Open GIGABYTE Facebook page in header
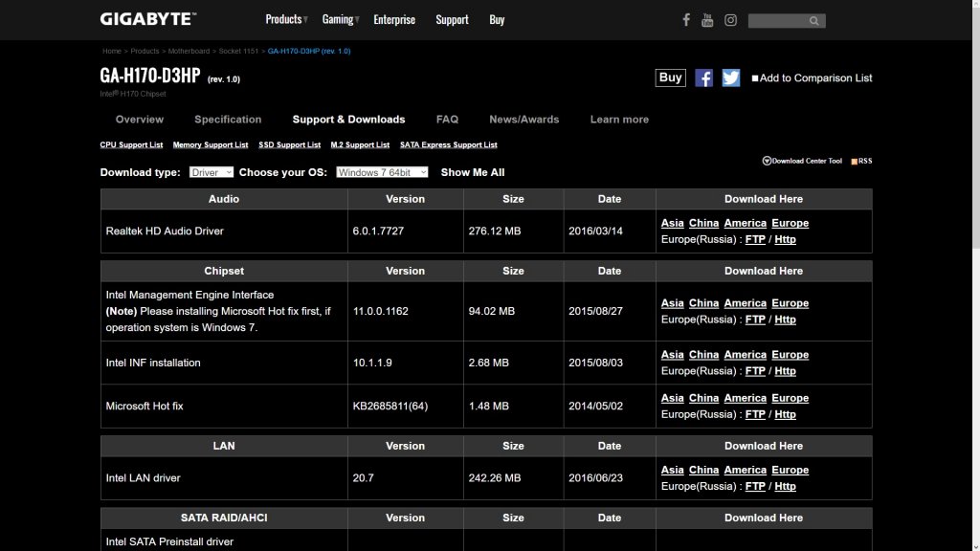The width and height of the screenshot is (980, 551). [x=686, y=20]
